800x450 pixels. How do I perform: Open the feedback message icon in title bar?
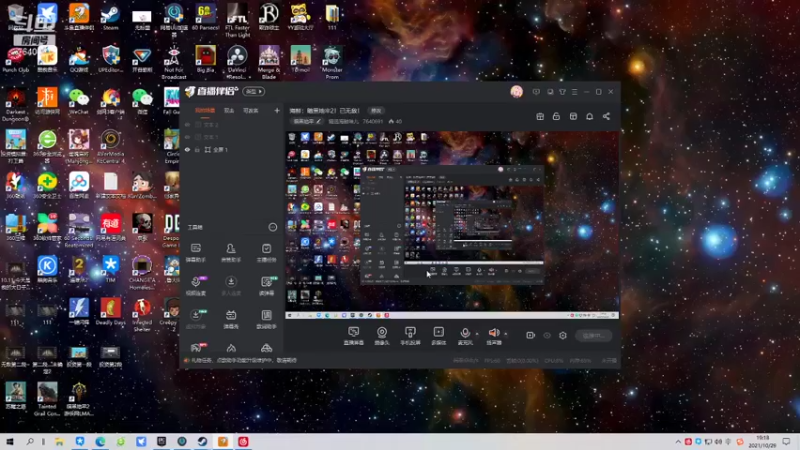coord(536,92)
